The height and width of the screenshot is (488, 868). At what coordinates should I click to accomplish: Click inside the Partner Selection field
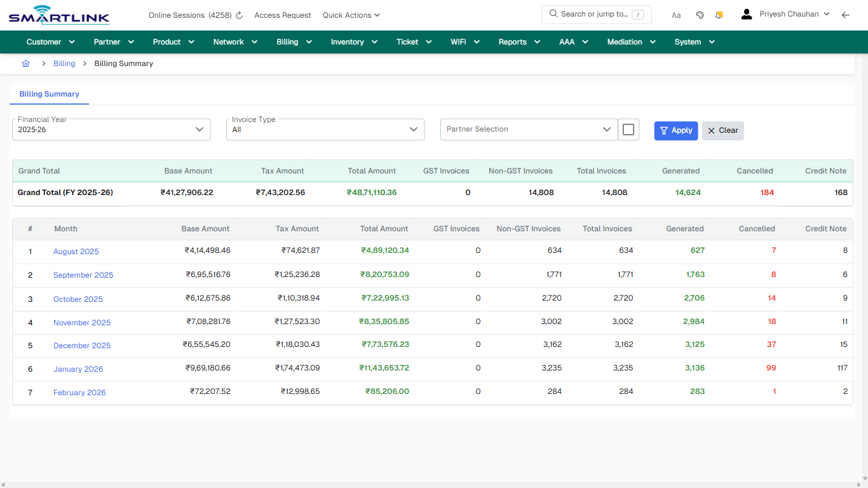click(521, 129)
